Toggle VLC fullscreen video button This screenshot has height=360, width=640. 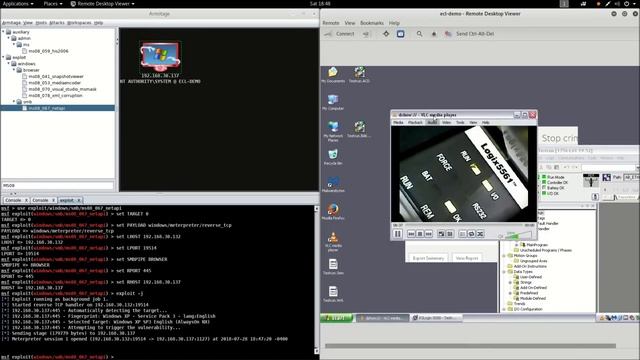pyautogui.click(x=441, y=234)
